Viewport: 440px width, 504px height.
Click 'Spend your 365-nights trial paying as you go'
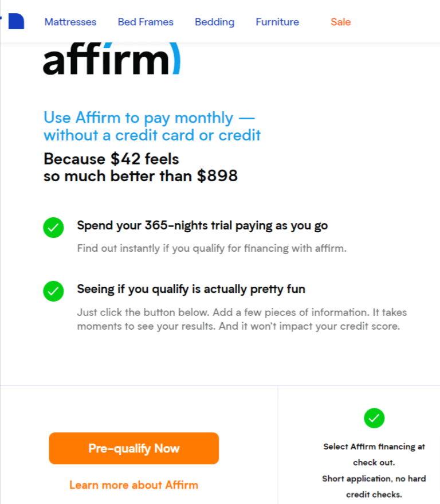(x=202, y=225)
